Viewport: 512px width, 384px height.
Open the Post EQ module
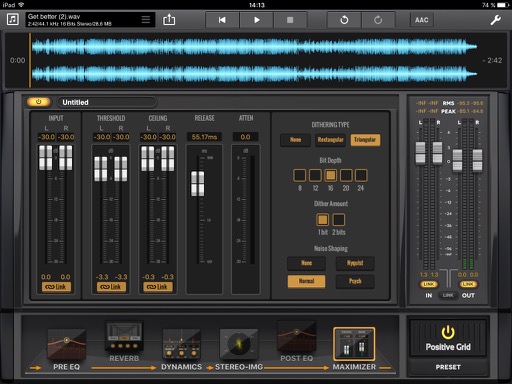pos(297,341)
